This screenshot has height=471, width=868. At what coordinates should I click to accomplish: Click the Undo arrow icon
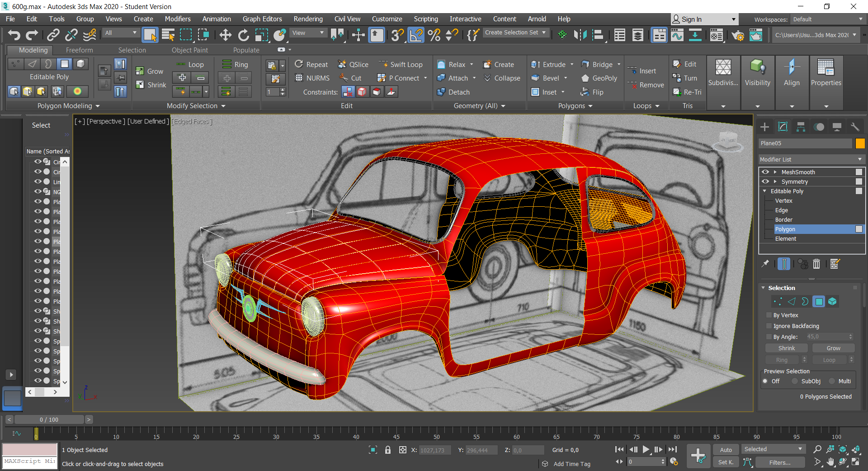(x=14, y=35)
